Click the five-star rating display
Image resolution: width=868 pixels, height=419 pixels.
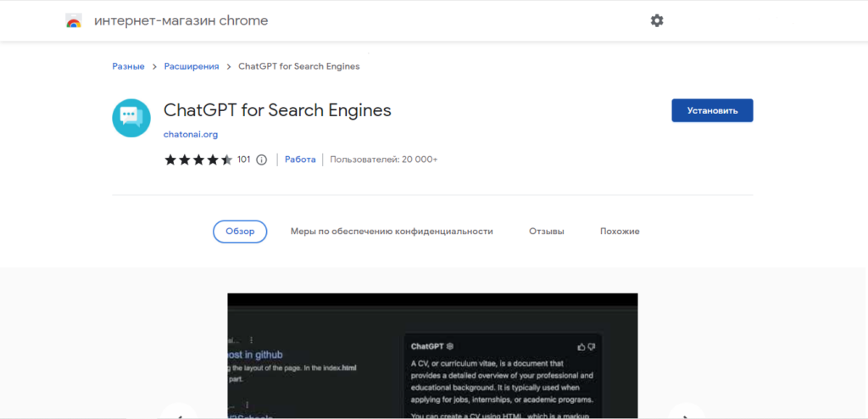198,160
